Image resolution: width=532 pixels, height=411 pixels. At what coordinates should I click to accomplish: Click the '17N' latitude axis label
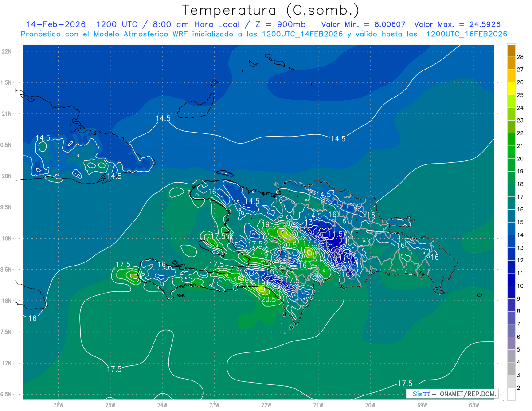(x=7, y=363)
